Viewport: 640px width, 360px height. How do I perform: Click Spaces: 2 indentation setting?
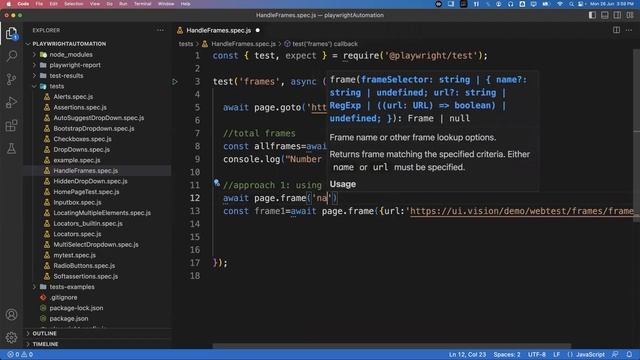507,354
